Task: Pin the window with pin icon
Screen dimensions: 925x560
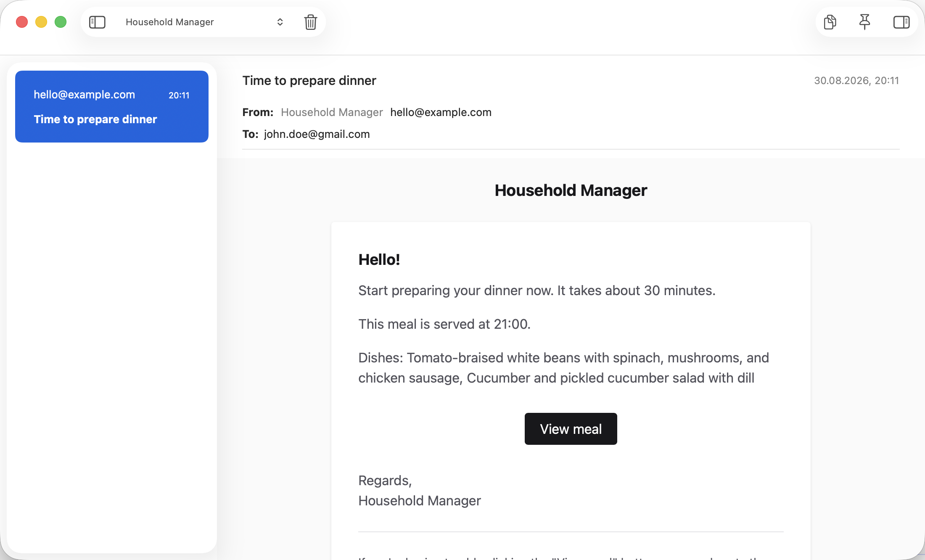Action: [864, 22]
